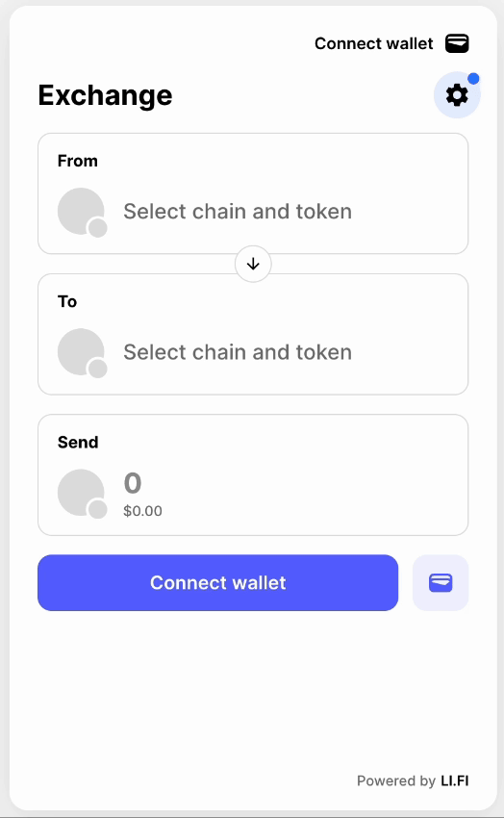Screen dimensions: 504x818
Task: Click the black wallet icon in the header
Action: click(x=457, y=43)
